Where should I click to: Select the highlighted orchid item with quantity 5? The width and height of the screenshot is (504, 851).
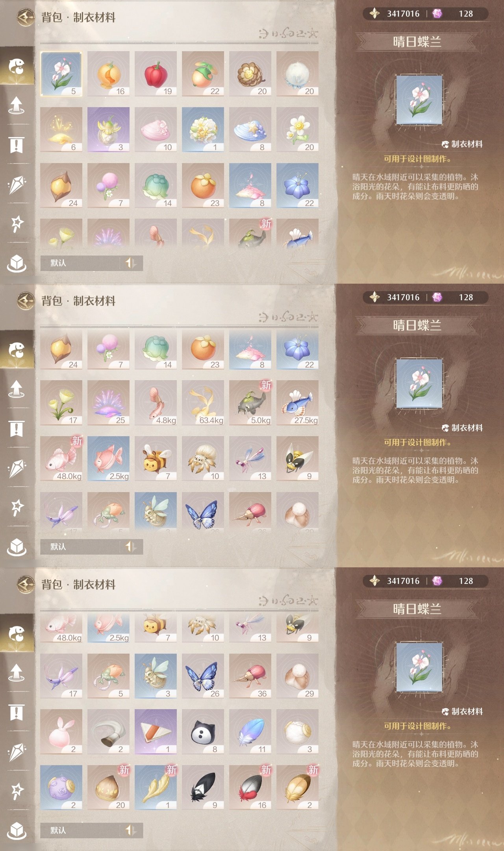click(61, 74)
